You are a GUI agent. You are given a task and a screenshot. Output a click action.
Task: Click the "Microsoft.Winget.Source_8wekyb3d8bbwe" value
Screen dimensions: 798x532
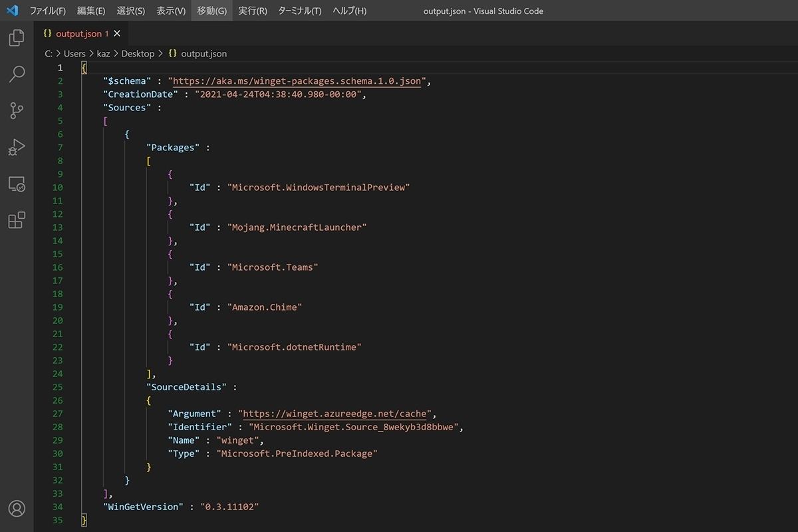tap(353, 427)
